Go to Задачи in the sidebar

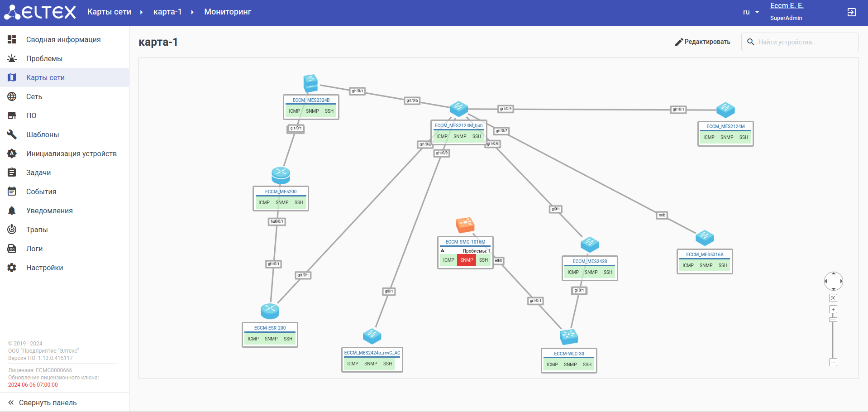tap(64, 172)
